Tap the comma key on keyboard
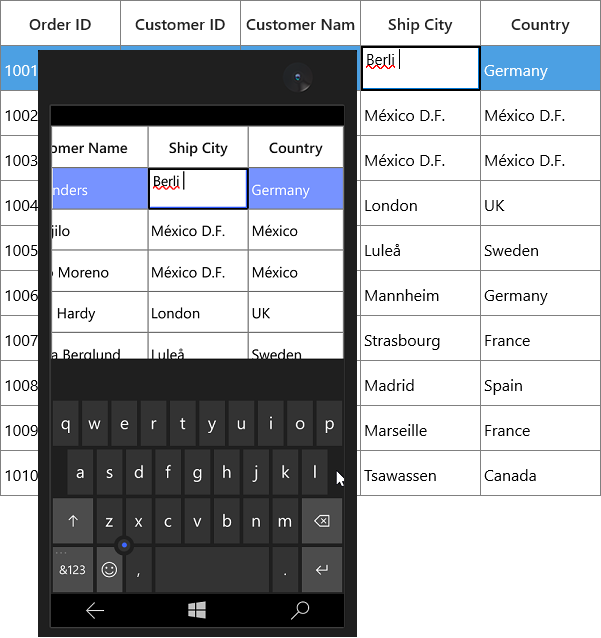Viewport: 601px width, 638px height. coord(139,570)
